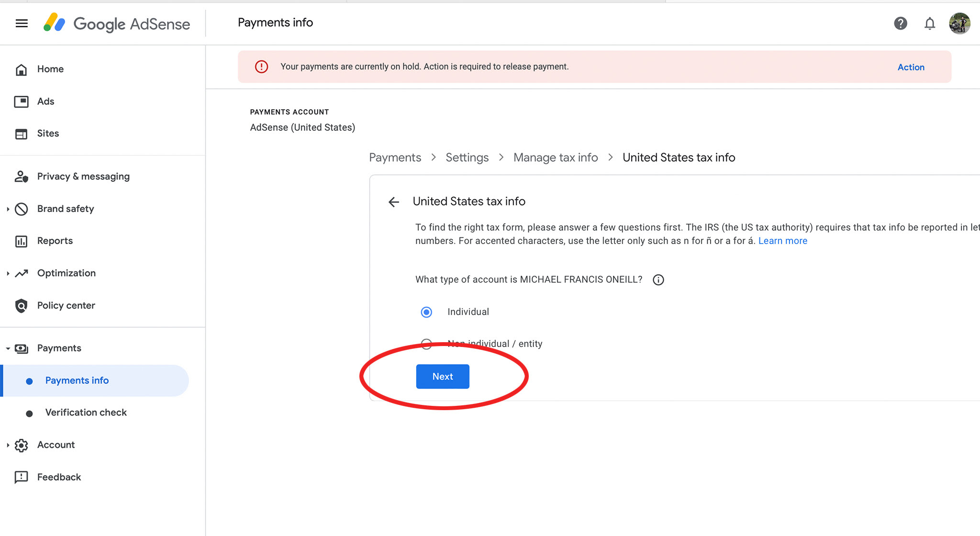
Task: Select Individual radio button option
Action: [425, 312]
